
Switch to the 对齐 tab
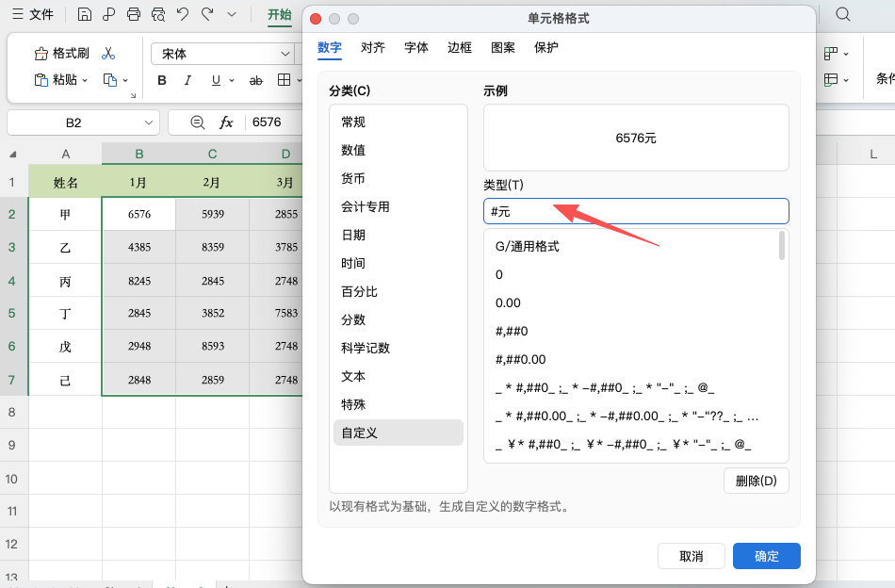coord(373,47)
